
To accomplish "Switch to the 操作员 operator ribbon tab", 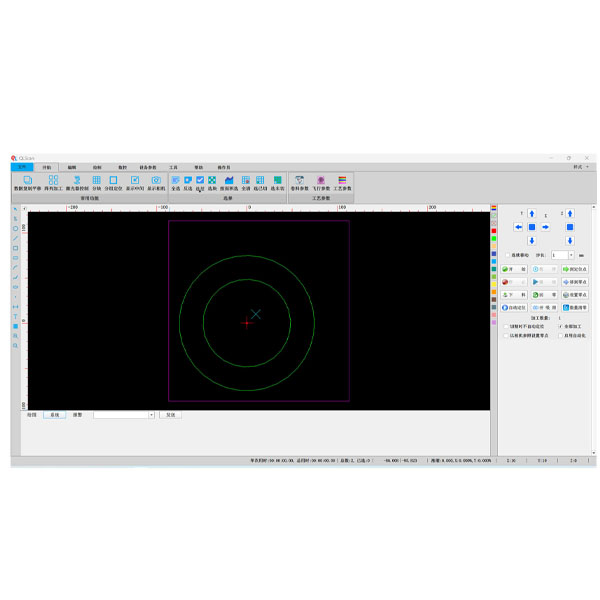I will click(x=224, y=167).
